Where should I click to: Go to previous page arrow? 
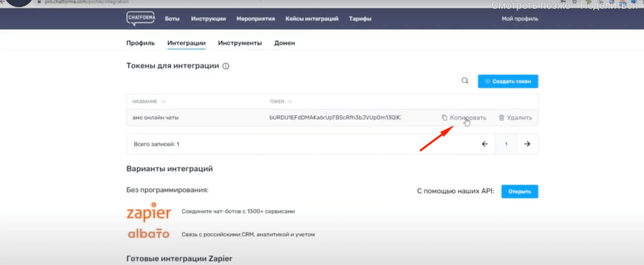pyautogui.click(x=485, y=144)
